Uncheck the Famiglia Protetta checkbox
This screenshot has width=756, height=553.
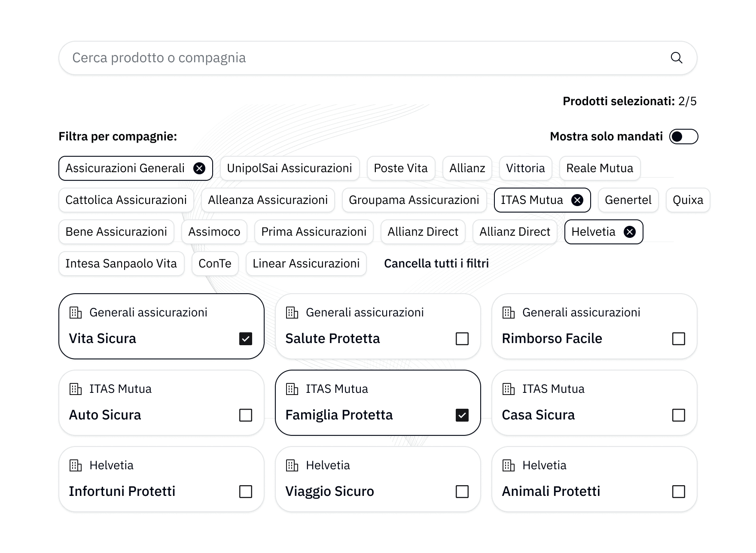[462, 415]
